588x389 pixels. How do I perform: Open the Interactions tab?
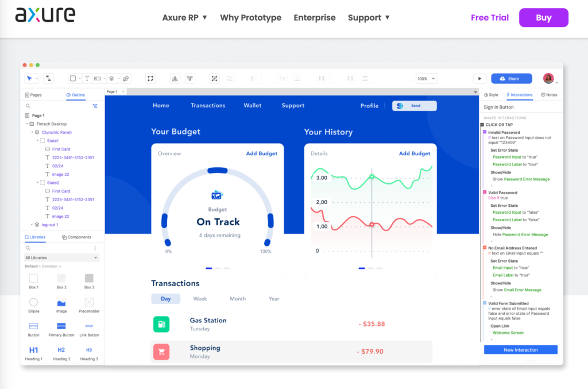(519, 95)
